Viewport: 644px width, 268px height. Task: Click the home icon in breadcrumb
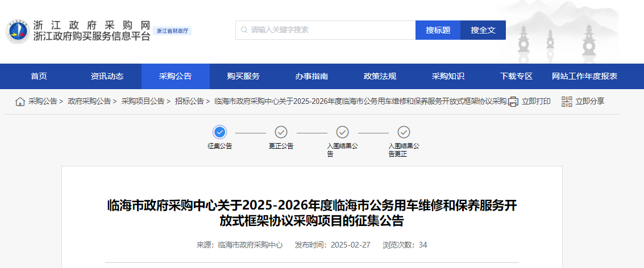(20, 102)
